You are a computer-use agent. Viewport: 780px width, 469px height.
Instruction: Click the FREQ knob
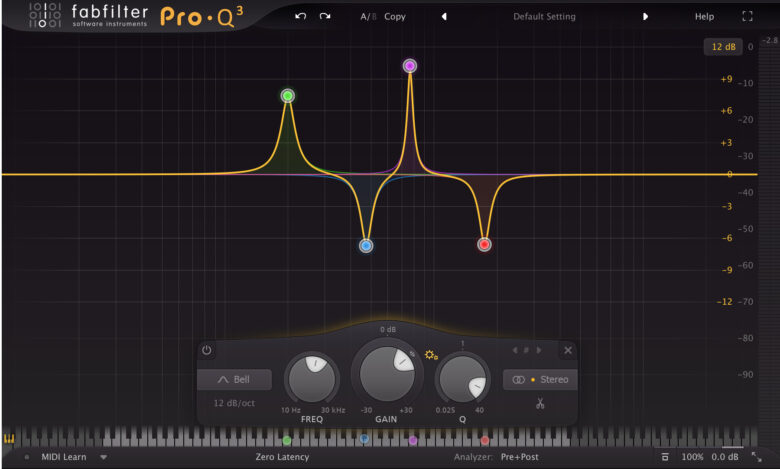[312, 379]
